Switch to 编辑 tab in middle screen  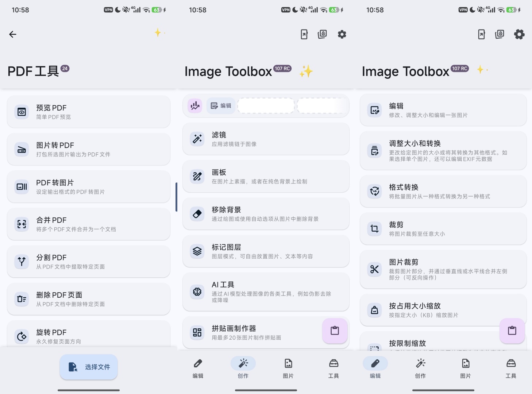(x=198, y=368)
